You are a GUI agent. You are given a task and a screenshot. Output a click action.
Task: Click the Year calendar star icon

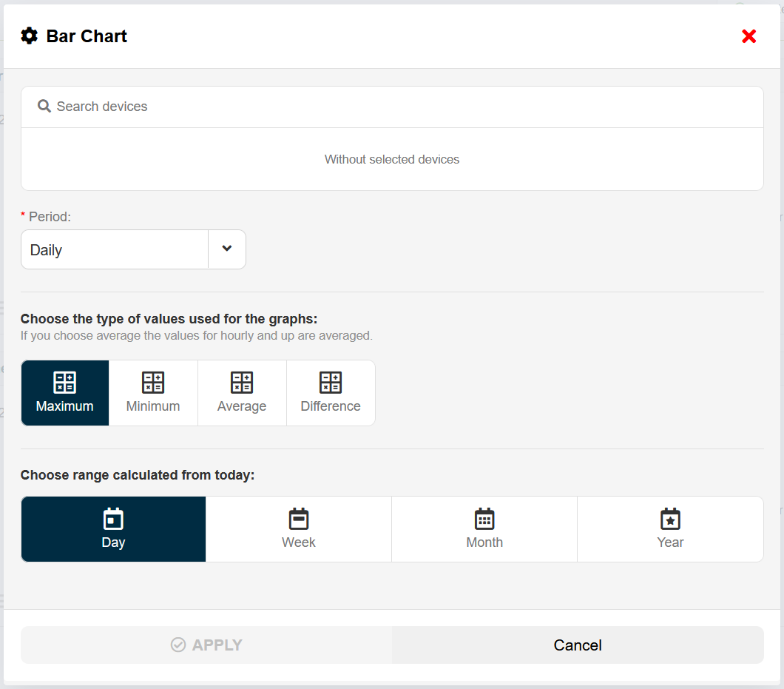[x=670, y=519]
